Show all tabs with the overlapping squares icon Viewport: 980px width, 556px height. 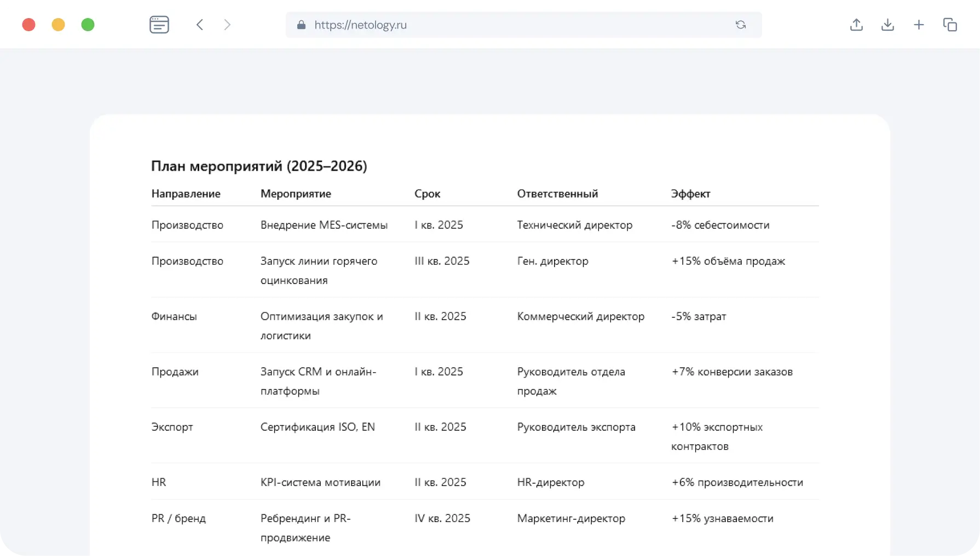[950, 25]
